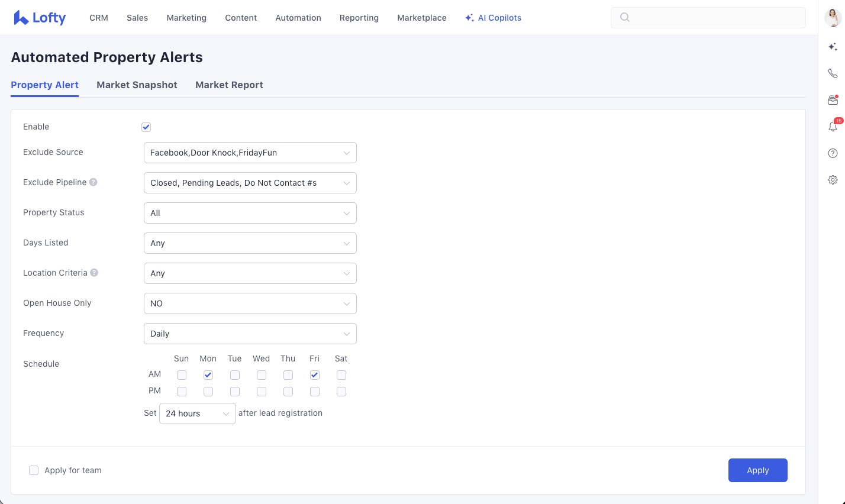Image resolution: width=845 pixels, height=504 pixels.
Task: Open the inbox icon in sidebar
Action: (x=833, y=100)
